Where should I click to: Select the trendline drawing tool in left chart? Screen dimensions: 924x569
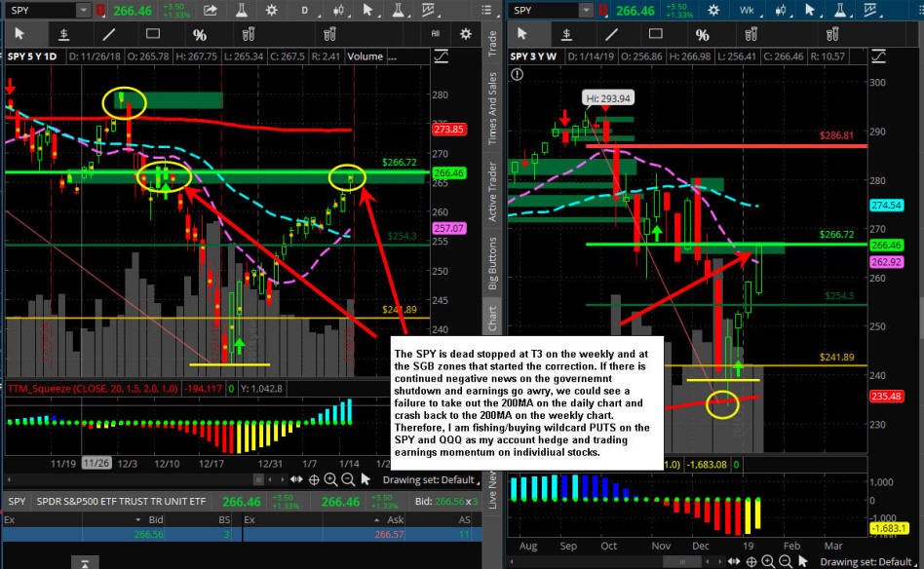(108, 35)
